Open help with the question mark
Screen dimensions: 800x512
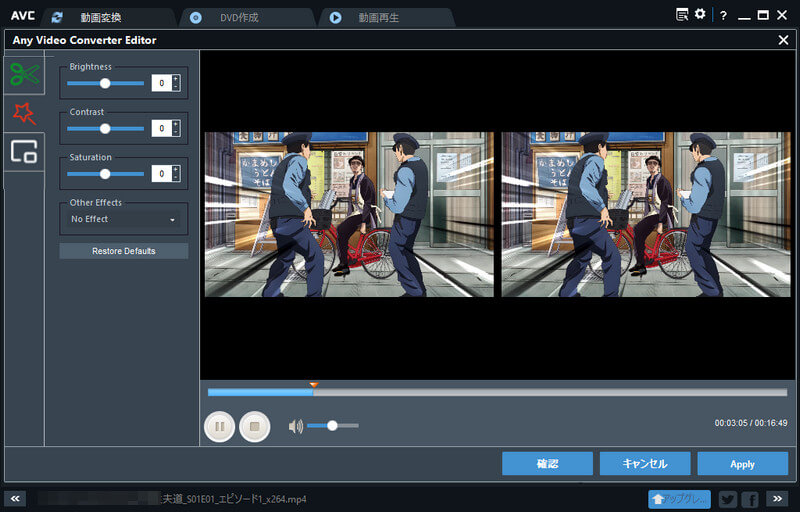click(723, 15)
